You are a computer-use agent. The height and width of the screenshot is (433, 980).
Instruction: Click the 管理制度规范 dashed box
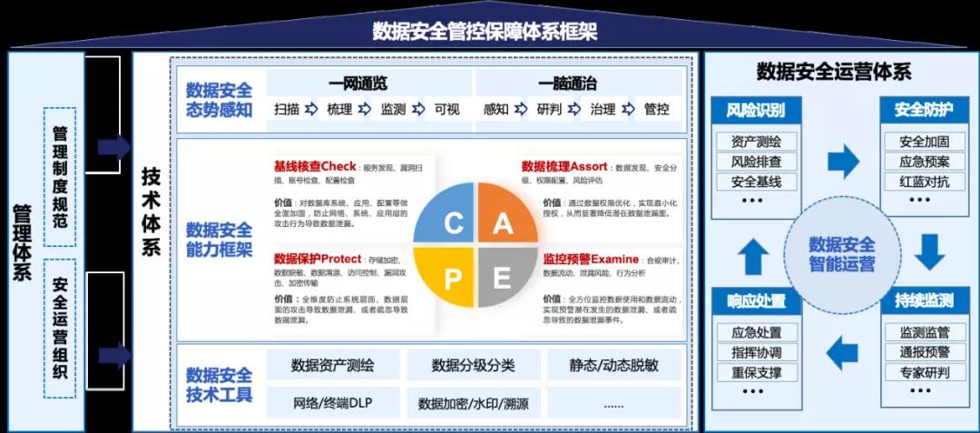60,177
